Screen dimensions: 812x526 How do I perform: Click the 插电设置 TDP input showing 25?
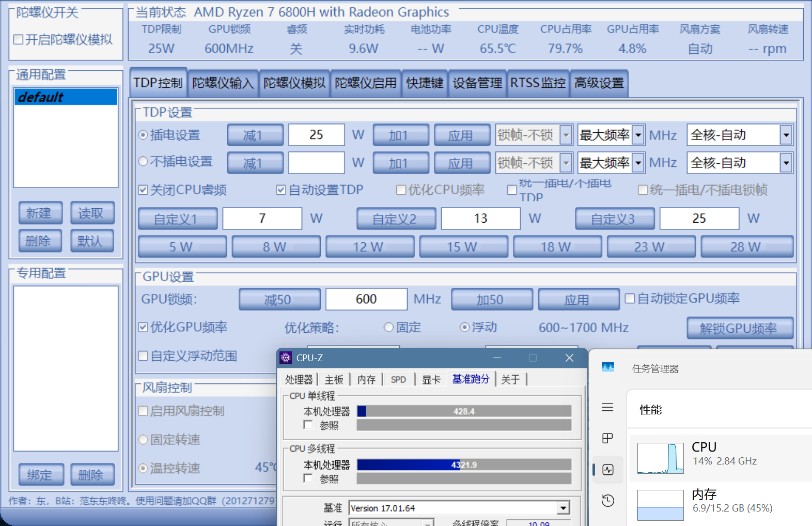coord(316,135)
